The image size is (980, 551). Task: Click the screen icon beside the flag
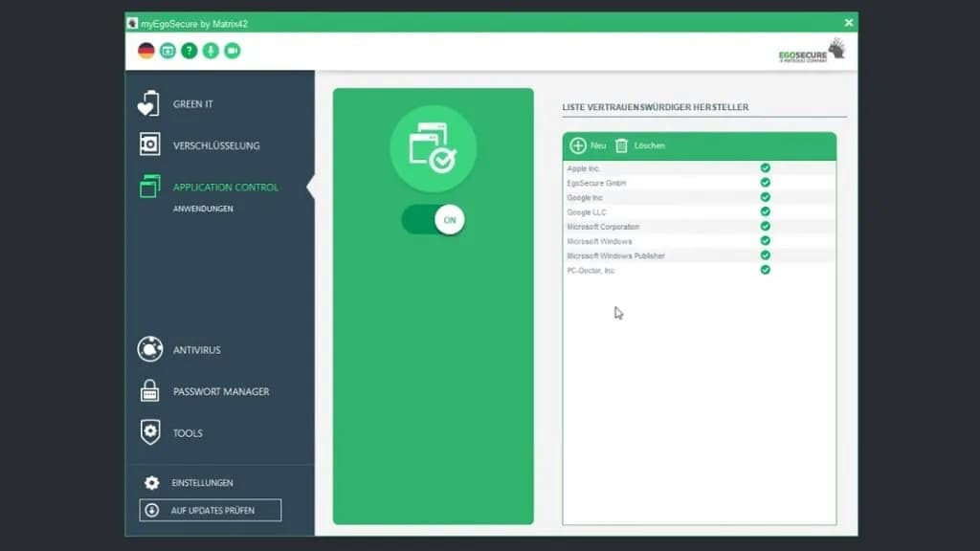pos(167,51)
